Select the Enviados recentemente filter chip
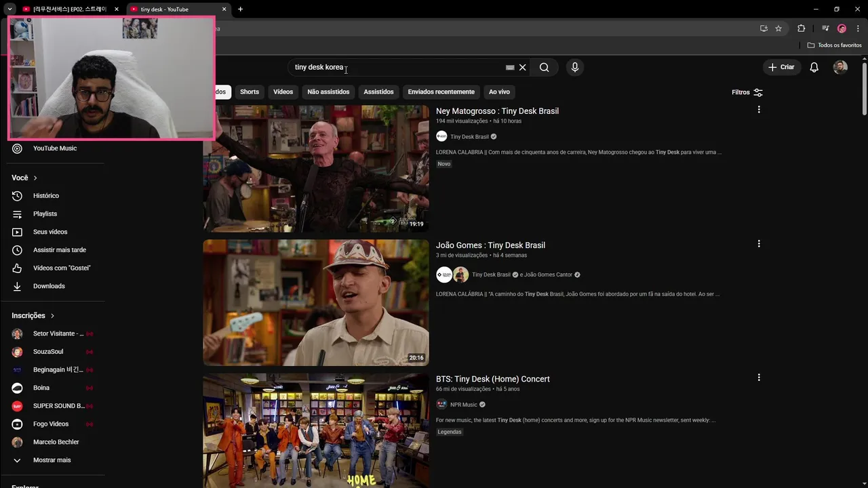This screenshot has width=868, height=488. click(441, 92)
